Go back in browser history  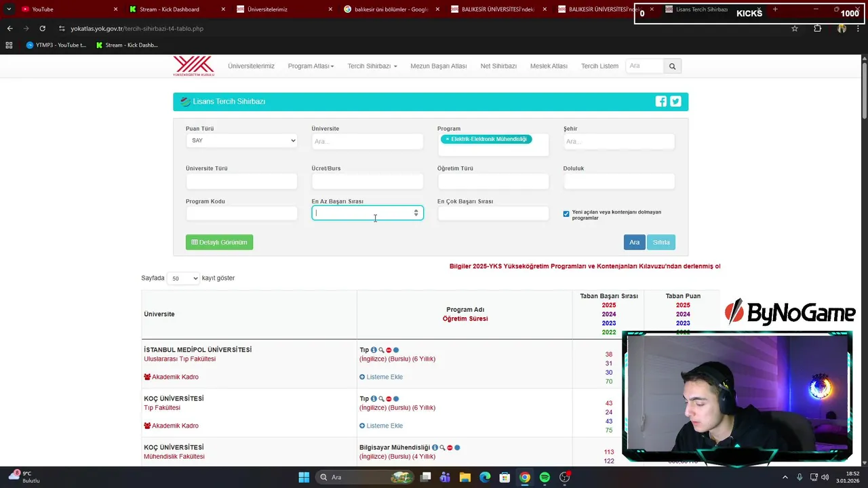tap(9, 28)
